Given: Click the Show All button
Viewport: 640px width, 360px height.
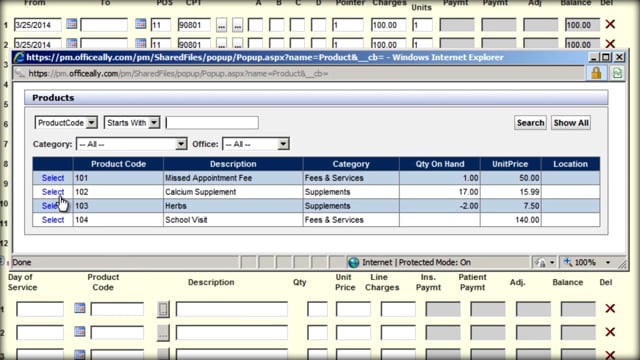Looking at the screenshot, I should [x=571, y=123].
